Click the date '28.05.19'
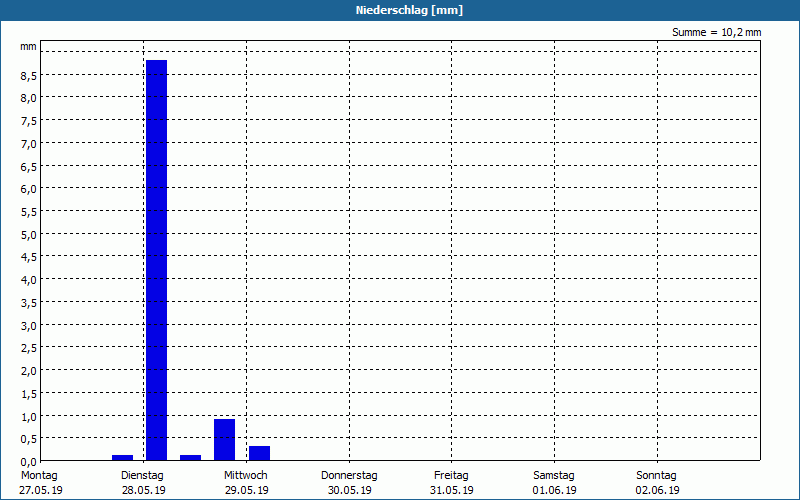This screenshot has height=500, width=800. 143,490
